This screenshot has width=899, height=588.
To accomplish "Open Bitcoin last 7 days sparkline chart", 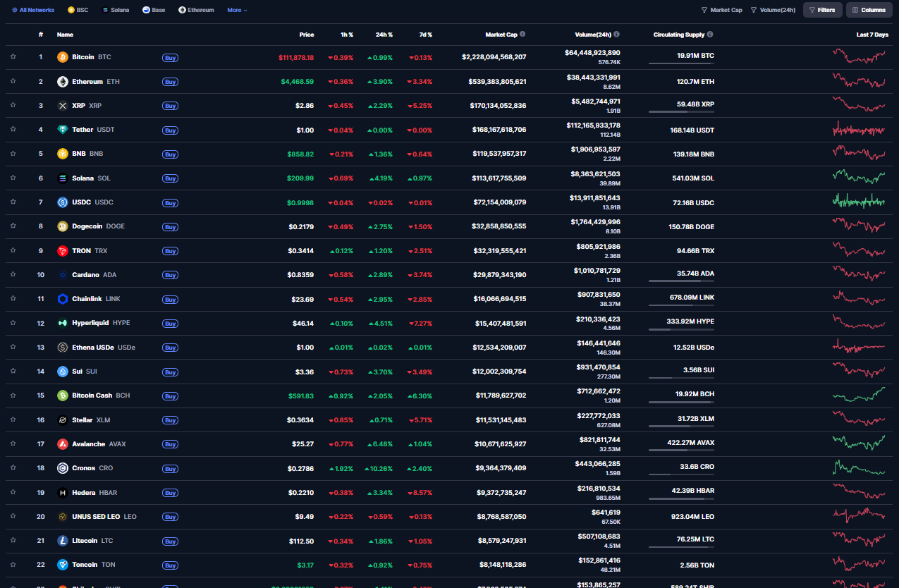I will (859, 56).
